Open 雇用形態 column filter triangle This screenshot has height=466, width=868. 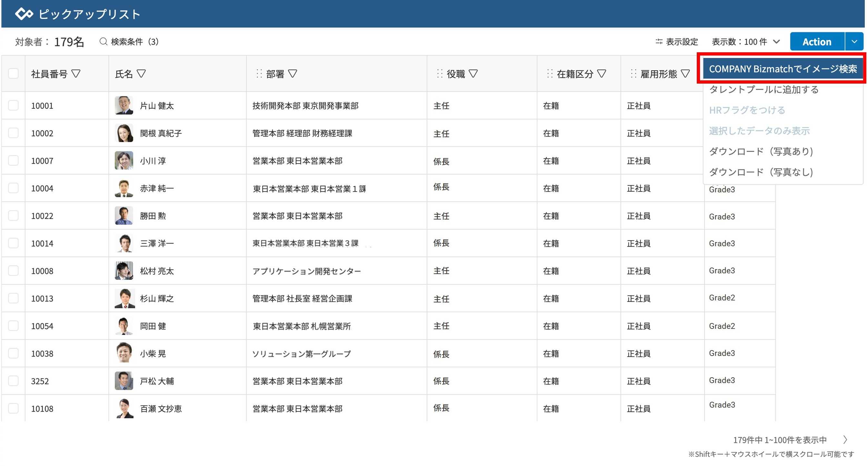(685, 74)
